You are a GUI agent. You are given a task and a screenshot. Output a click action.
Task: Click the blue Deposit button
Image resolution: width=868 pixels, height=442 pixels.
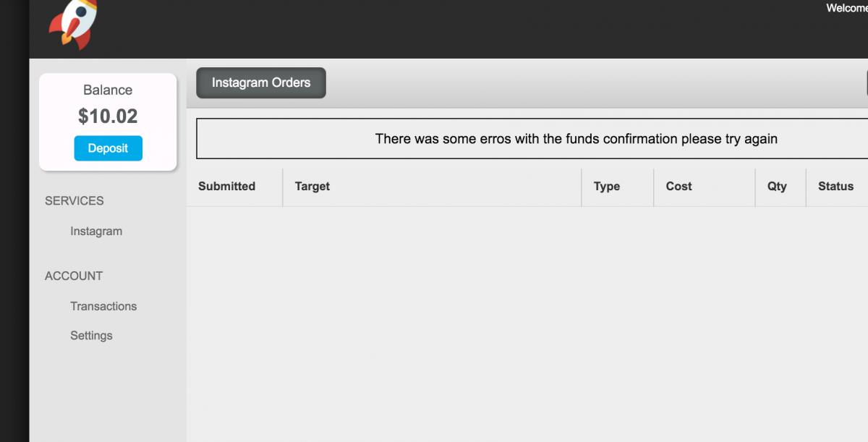pos(108,148)
